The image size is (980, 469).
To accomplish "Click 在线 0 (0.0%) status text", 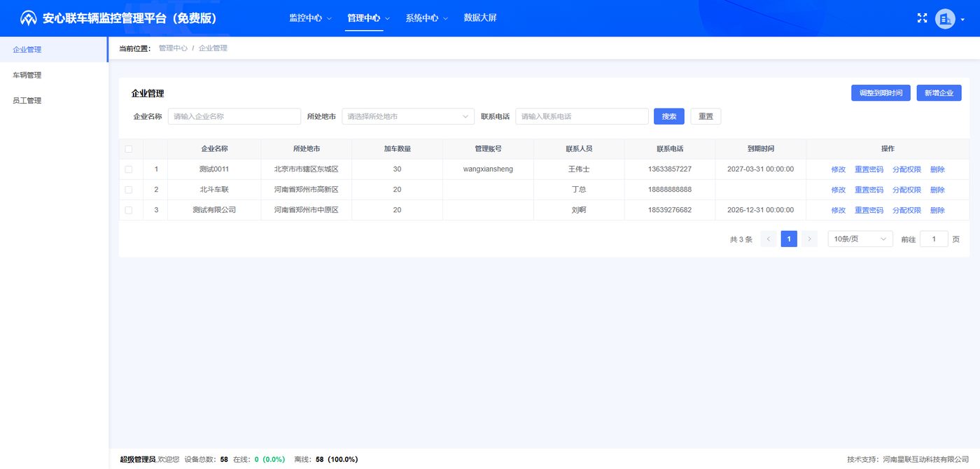I will point(259,460).
